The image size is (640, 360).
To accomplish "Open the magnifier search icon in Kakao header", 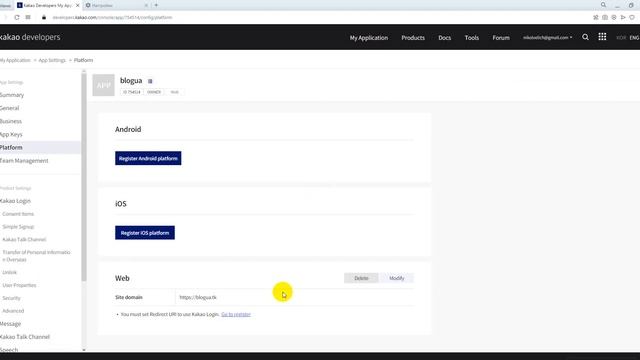I will [x=585, y=37].
